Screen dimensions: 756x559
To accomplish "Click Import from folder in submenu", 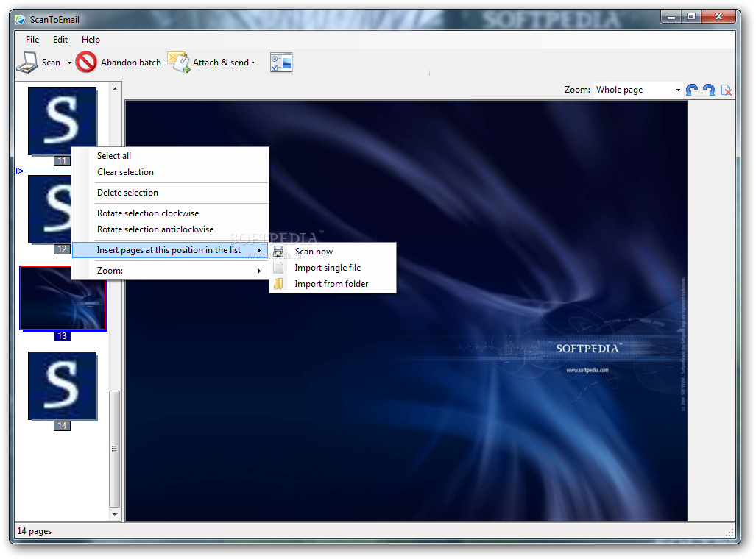I will [333, 285].
